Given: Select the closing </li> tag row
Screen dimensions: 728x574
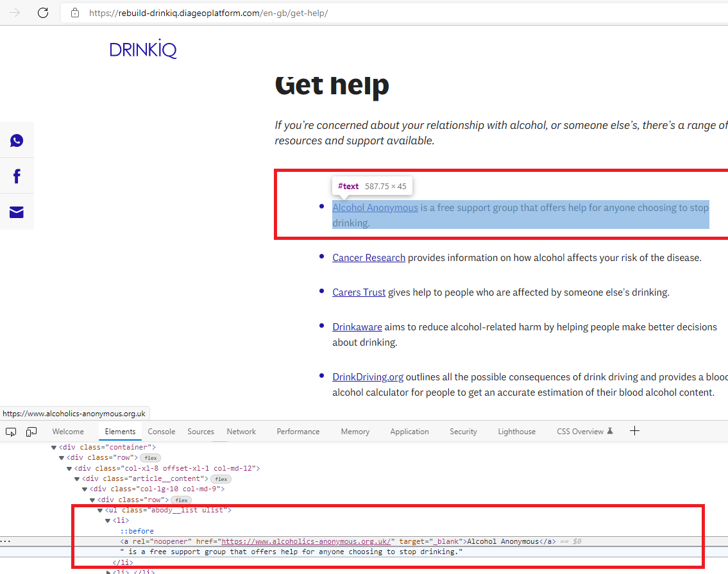Looking at the screenshot, I should 123,562.
